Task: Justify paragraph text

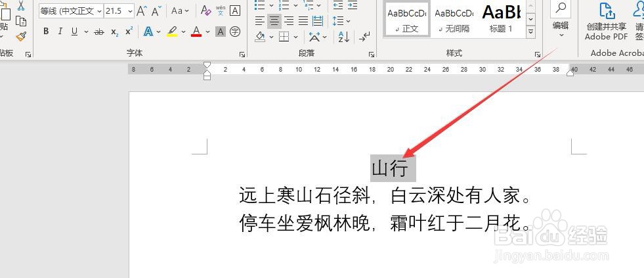Action: click(x=303, y=20)
